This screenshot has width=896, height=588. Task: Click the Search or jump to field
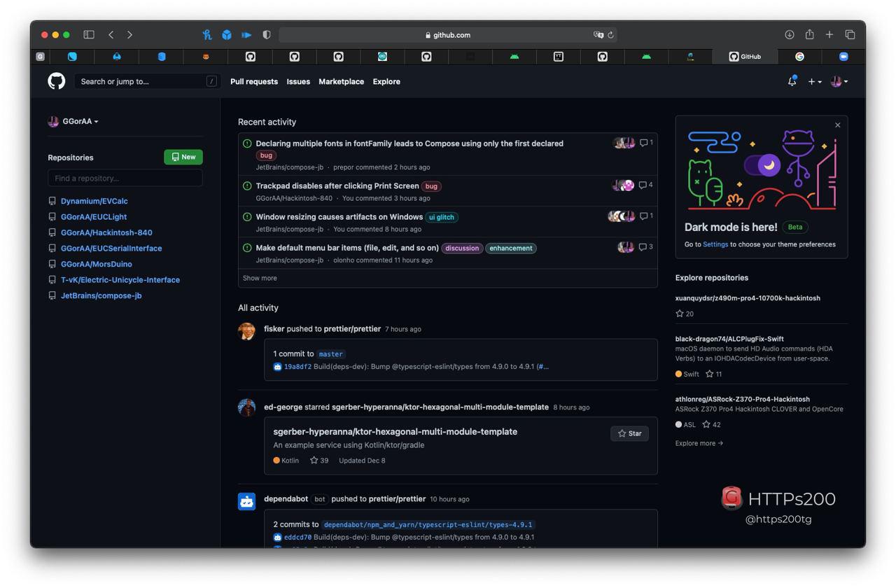pyautogui.click(x=148, y=81)
